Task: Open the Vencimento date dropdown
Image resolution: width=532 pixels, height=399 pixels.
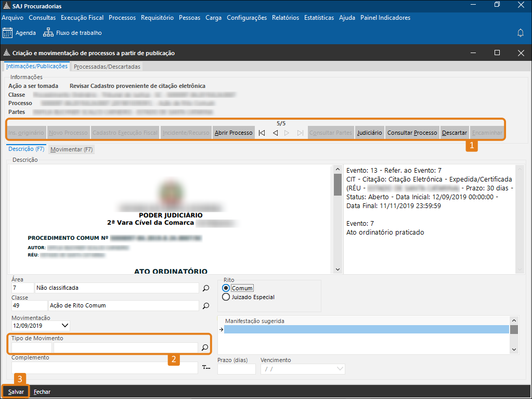Action: click(340, 369)
